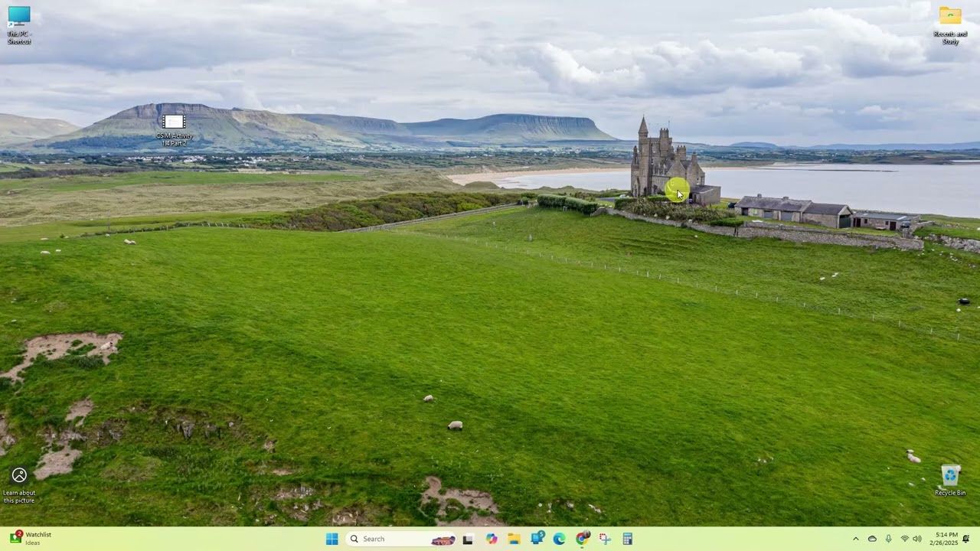The height and width of the screenshot is (551, 980).
Task: Open File Explorer from the taskbar
Action: (514, 539)
